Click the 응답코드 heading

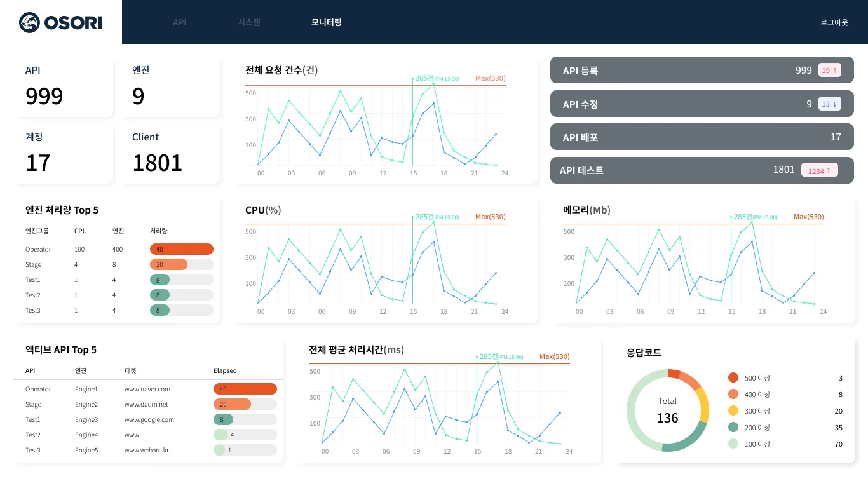[x=644, y=353]
